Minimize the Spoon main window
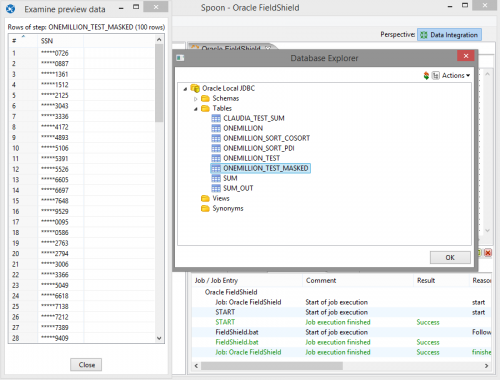 point(450,6)
